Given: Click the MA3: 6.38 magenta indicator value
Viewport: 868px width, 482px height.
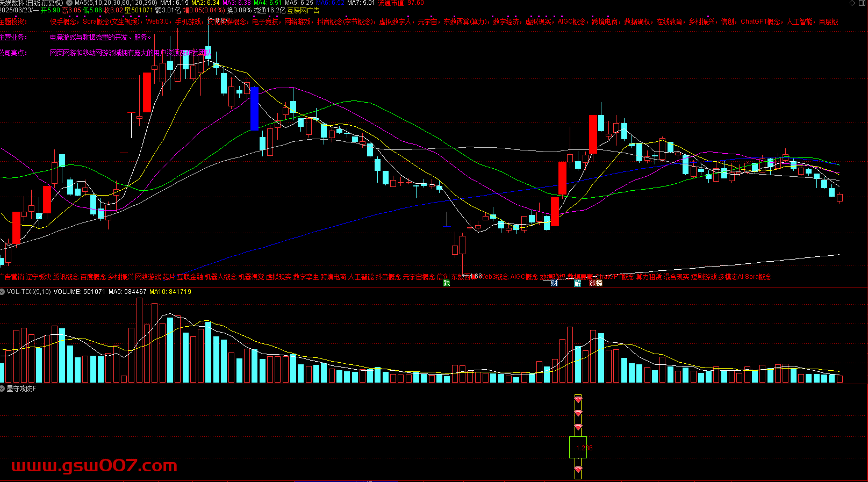Looking at the screenshot, I should coord(236,3).
